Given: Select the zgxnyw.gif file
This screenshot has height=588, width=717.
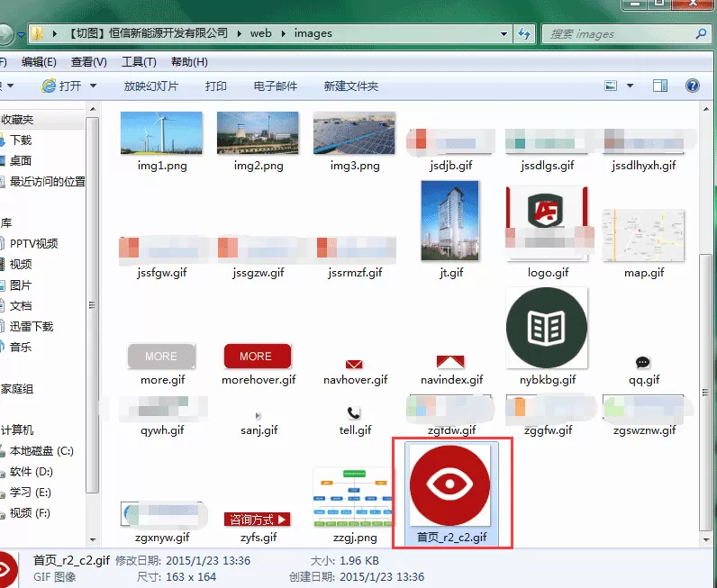Looking at the screenshot, I should coord(162,514).
